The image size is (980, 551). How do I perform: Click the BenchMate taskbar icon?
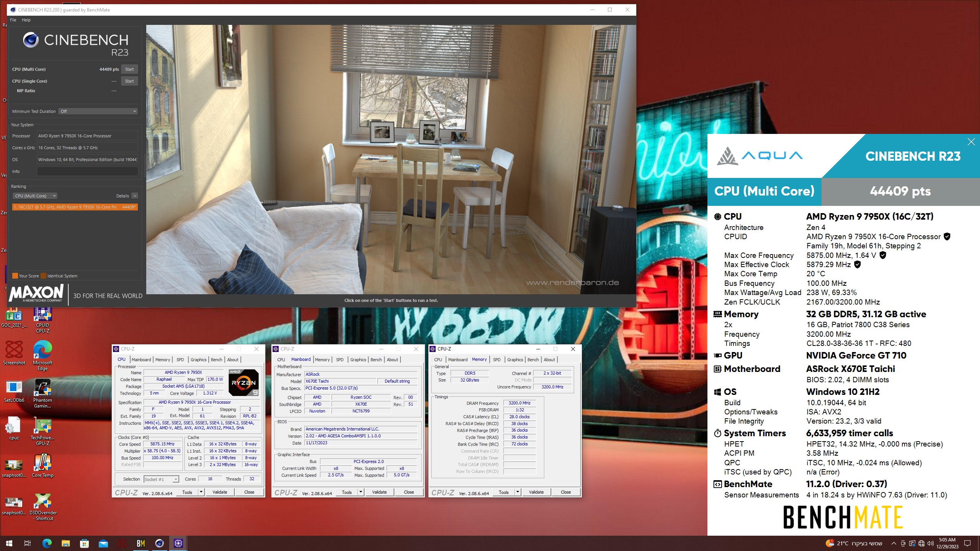[x=141, y=543]
